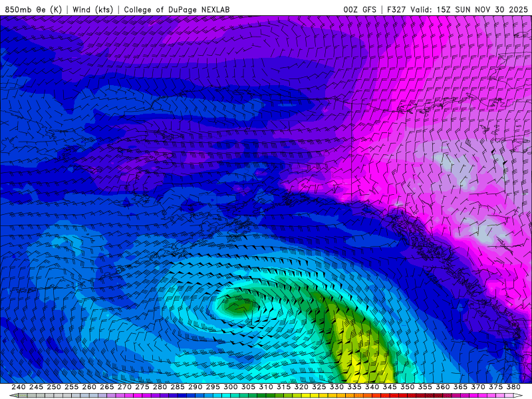This screenshot has width=532, height=399.
Task: Click the 345 color scale label
Action: pyautogui.click(x=390, y=387)
